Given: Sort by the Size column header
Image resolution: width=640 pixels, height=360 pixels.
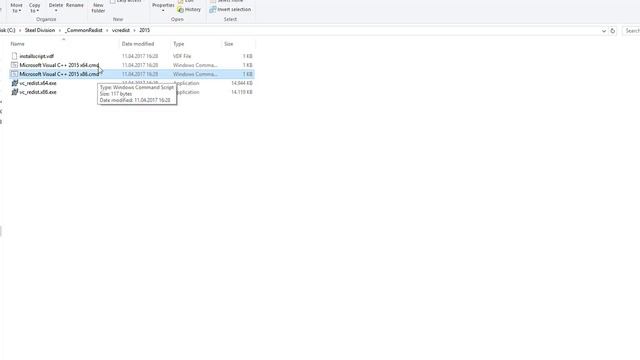Looking at the screenshot, I should (229, 44).
